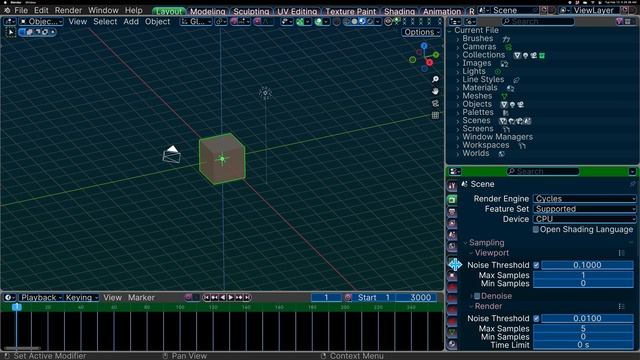Click the 3D viewport editor type icon
This screenshot has height=360, width=640.
tap(9, 21)
